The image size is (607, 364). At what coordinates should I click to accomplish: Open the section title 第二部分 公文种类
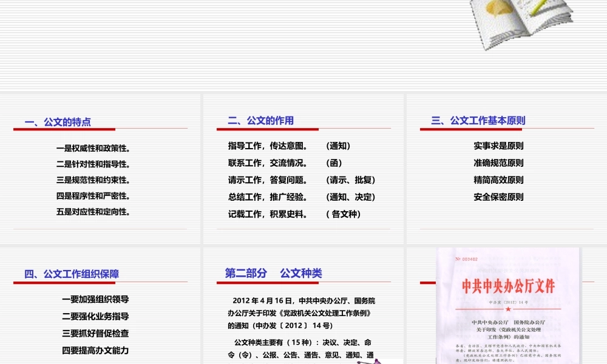click(273, 273)
